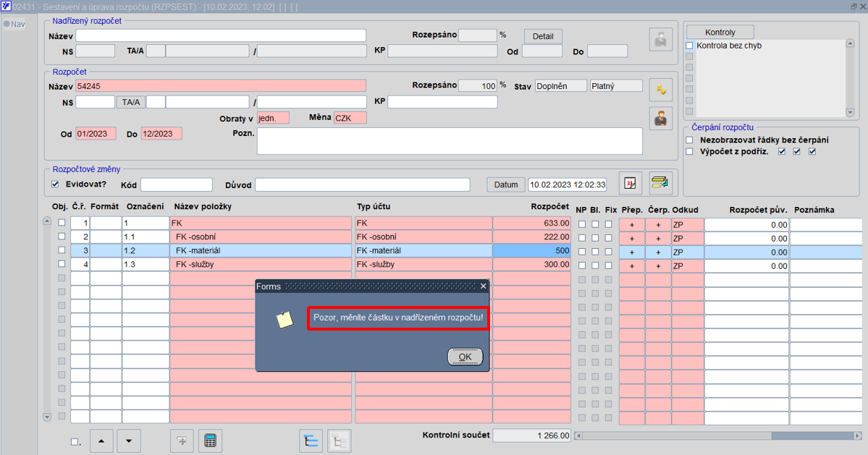
Task: Click the Detail button
Action: coord(543,36)
